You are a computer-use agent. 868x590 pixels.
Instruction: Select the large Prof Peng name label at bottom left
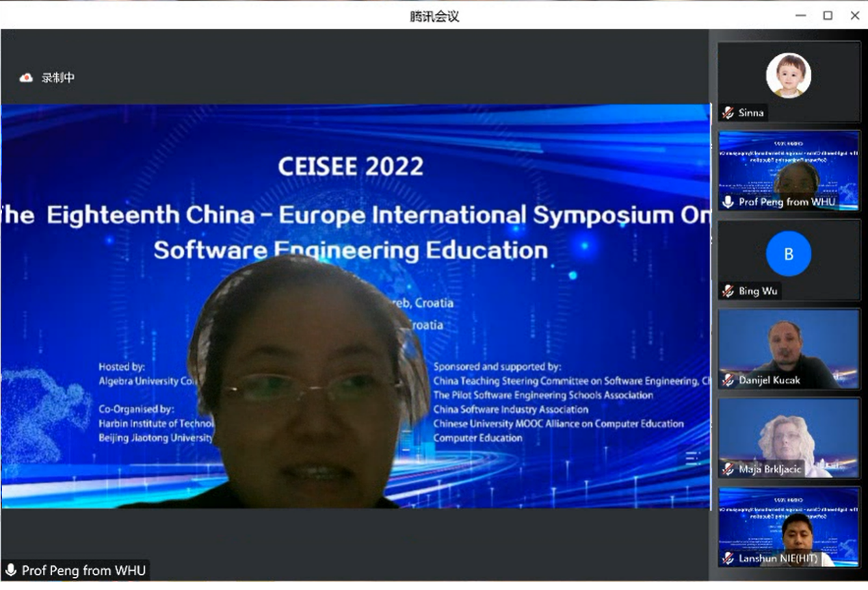(83, 570)
